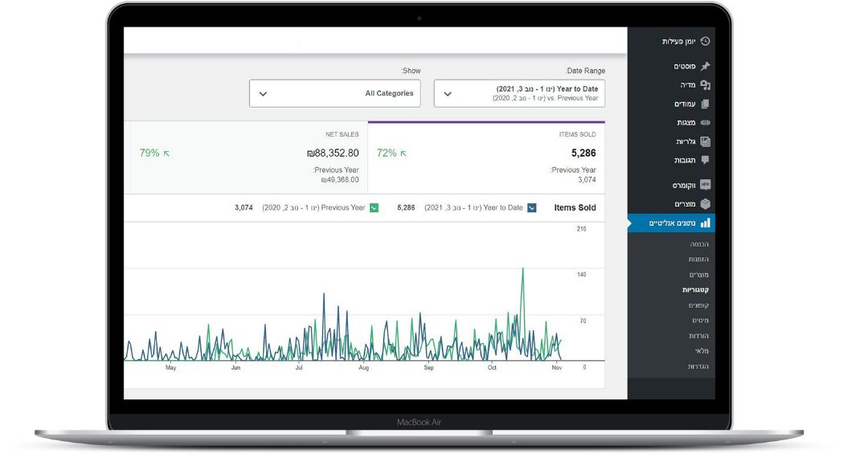Viewport: 868px width, 454px height.
Task: Open Taxes (מיסים) submenu item
Action: coord(700,320)
